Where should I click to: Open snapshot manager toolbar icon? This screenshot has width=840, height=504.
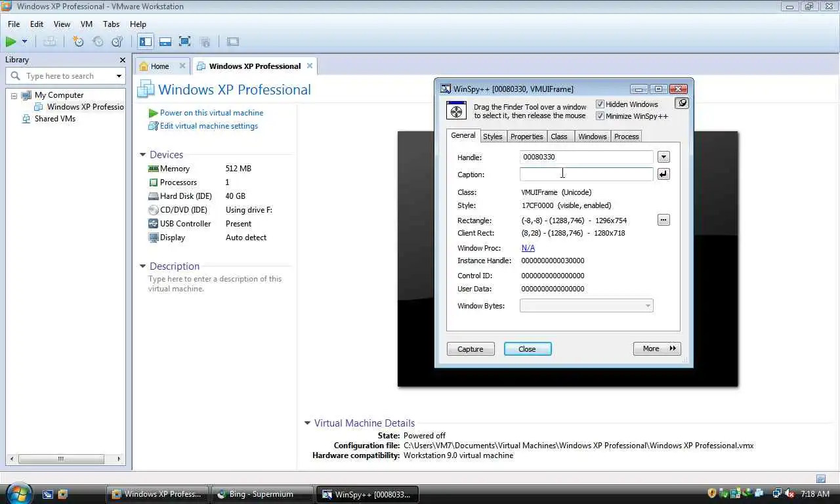point(117,41)
